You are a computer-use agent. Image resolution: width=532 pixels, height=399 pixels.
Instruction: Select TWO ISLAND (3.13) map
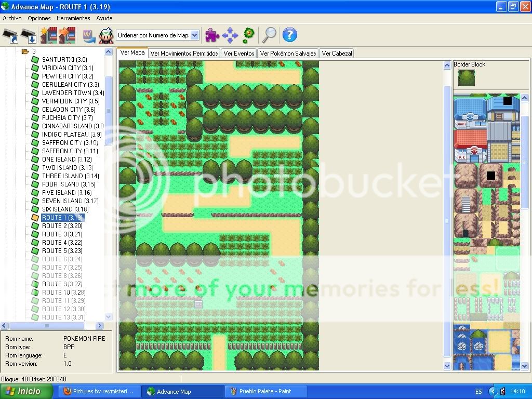67,168
